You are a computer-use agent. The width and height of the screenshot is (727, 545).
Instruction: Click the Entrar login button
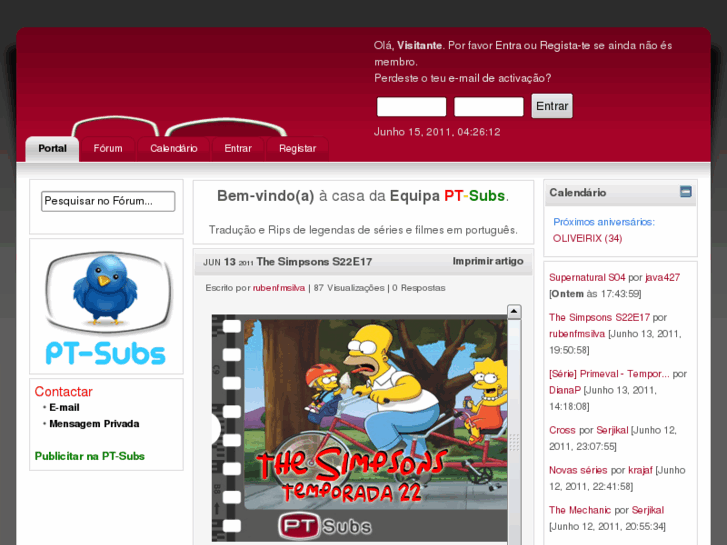click(x=552, y=106)
